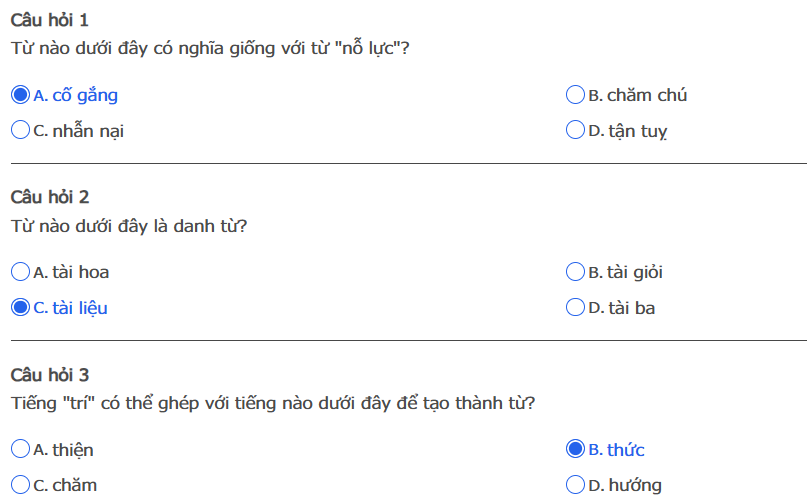The width and height of the screenshot is (807, 504).
Task: Choose option B. chăm chú in Question 1
Action: click(575, 96)
